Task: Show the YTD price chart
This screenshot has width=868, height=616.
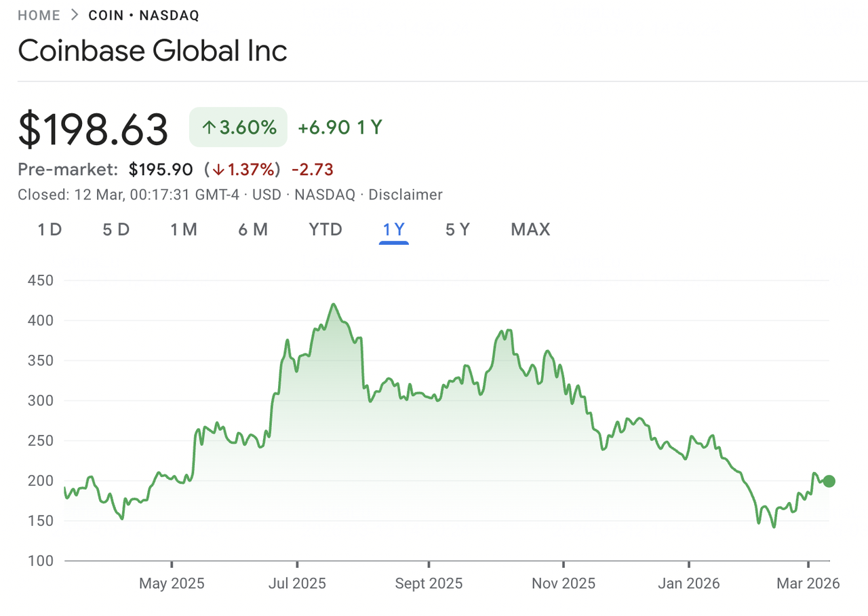Action: (x=325, y=229)
